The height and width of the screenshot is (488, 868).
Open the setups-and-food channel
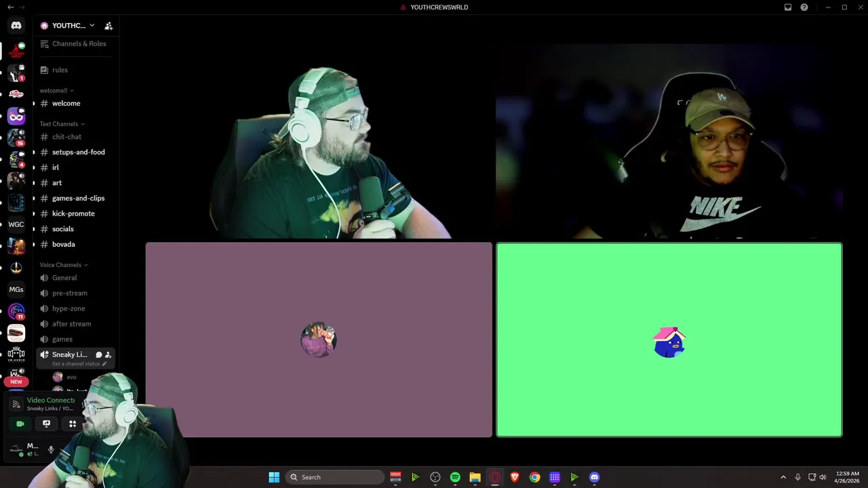click(76, 152)
